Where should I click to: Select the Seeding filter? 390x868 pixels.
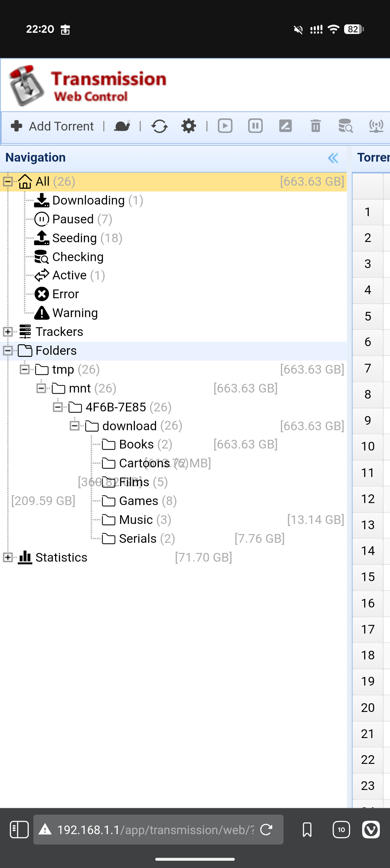75,238
